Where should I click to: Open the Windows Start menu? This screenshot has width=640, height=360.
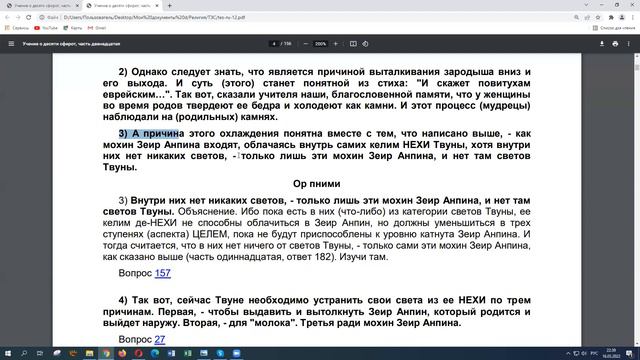click(x=8, y=353)
